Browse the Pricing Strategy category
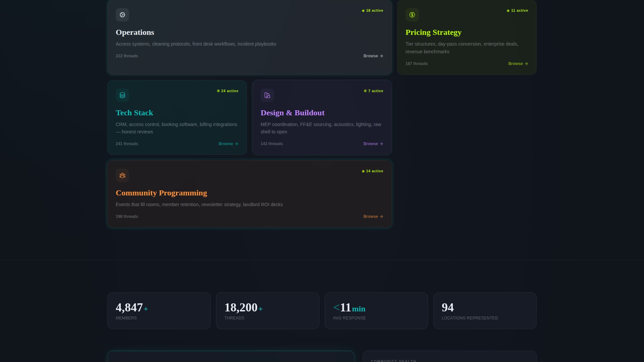Viewport: 644px width, 362px height. [x=518, y=64]
